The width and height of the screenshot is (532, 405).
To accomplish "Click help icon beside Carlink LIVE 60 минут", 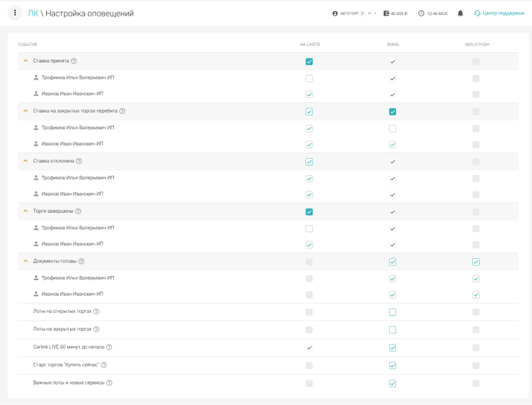I will point(109,347).
